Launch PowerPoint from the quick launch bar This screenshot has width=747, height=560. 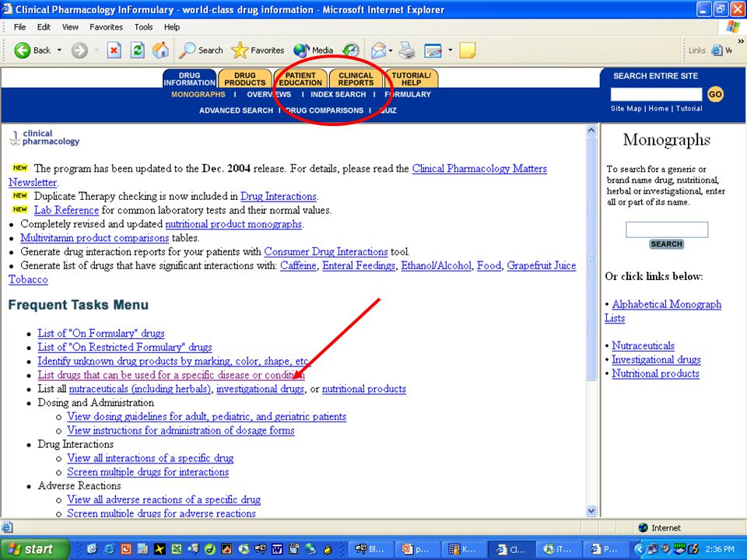coord(126,549)
